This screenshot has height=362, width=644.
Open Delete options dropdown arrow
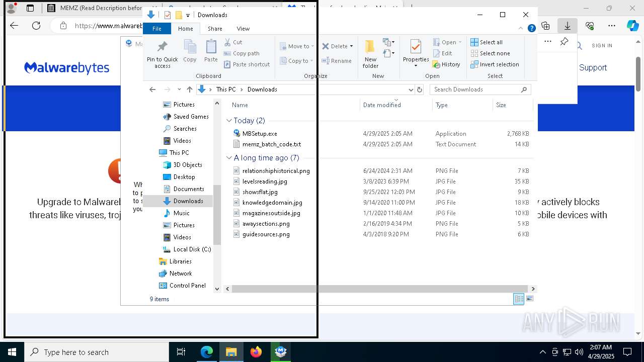tap(351, 46)
